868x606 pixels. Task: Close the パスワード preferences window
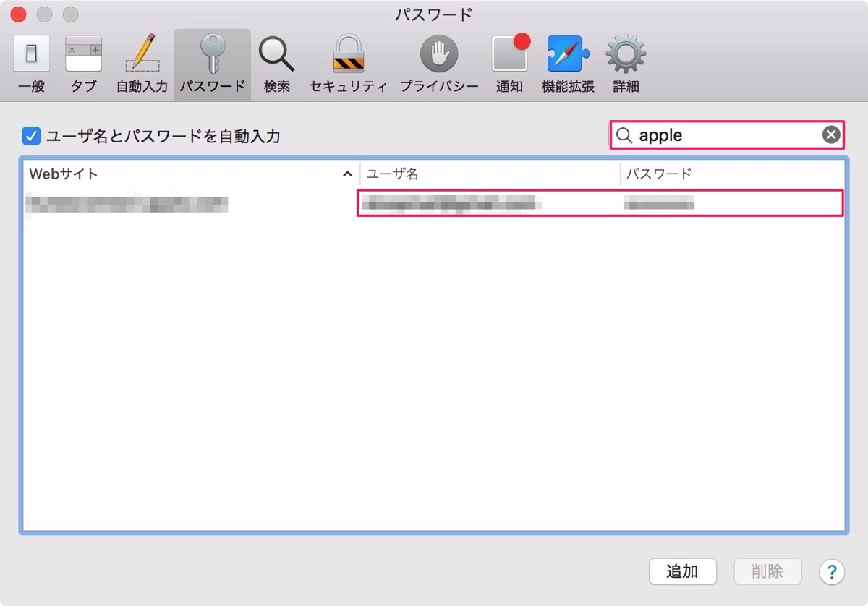(19, 14)
